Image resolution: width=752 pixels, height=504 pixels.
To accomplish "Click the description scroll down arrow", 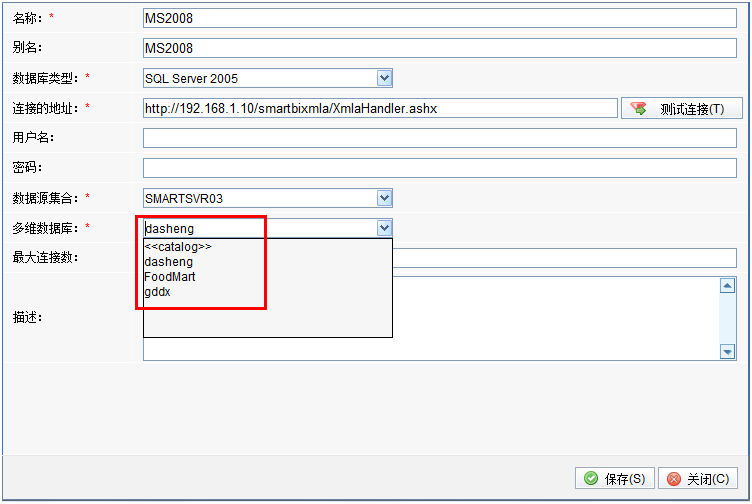I will coord(728,352).
